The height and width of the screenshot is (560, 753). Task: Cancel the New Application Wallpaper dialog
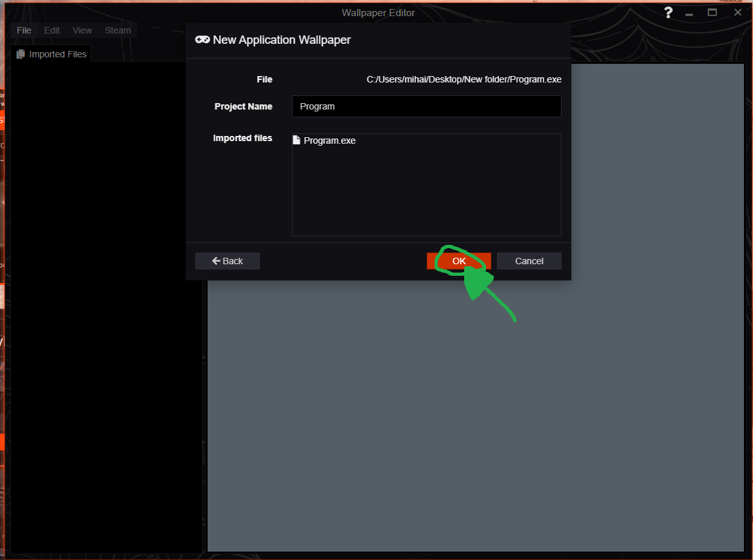tap(529, 261)
